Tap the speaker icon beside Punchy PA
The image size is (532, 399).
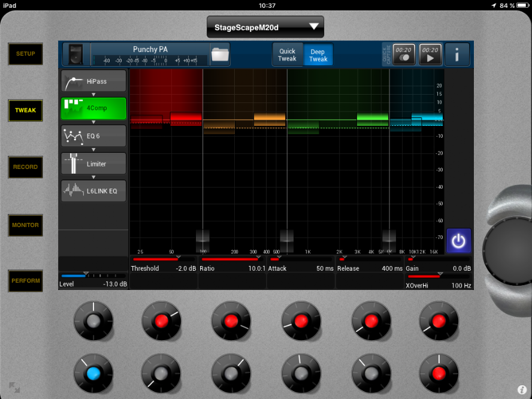[75, 55]
